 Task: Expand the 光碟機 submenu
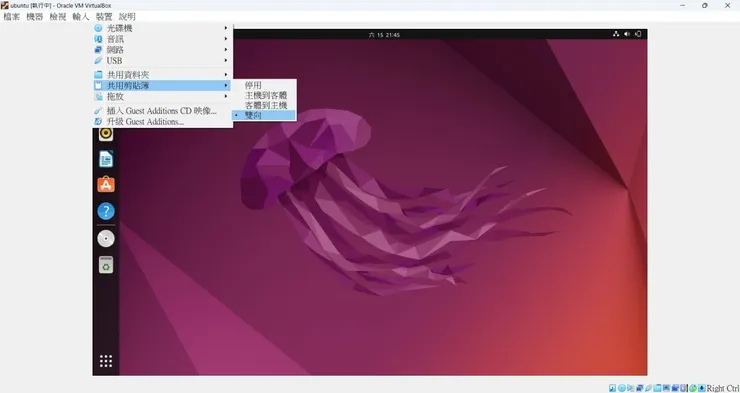point(162,28)
